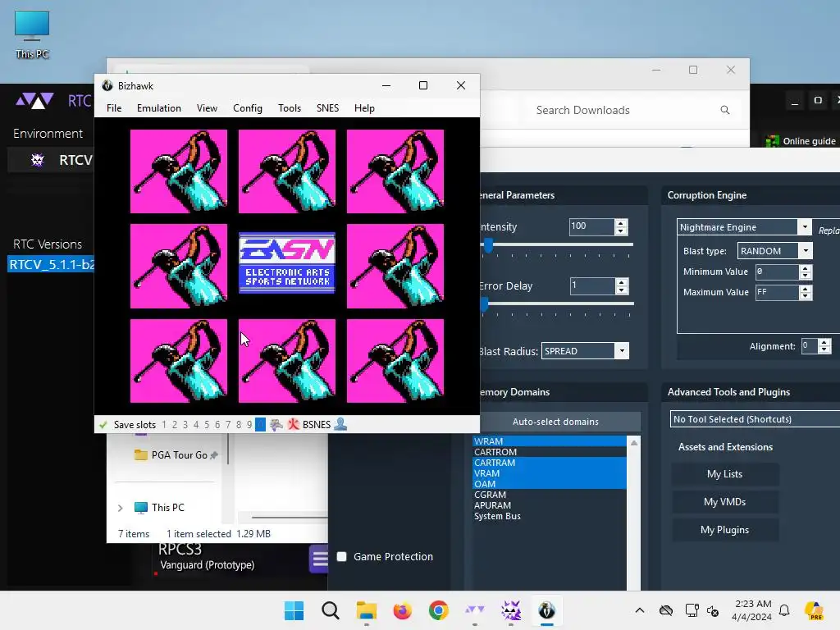This screenshot has width=840, height=630.
Task: Open the notification bell
Action: (x=784, y=610)
